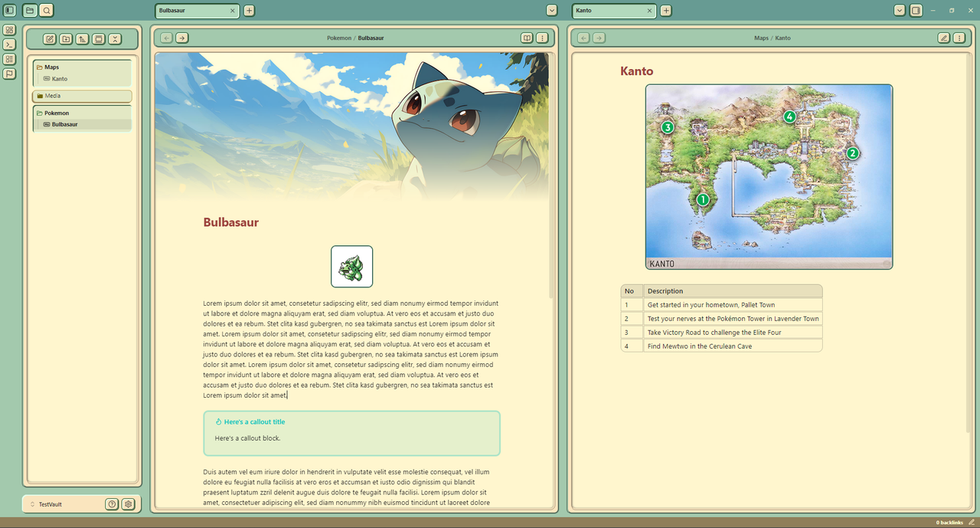Open the file explorer sidebar tab
This screenshot has width=980, height=528.
tap(30, 11)
